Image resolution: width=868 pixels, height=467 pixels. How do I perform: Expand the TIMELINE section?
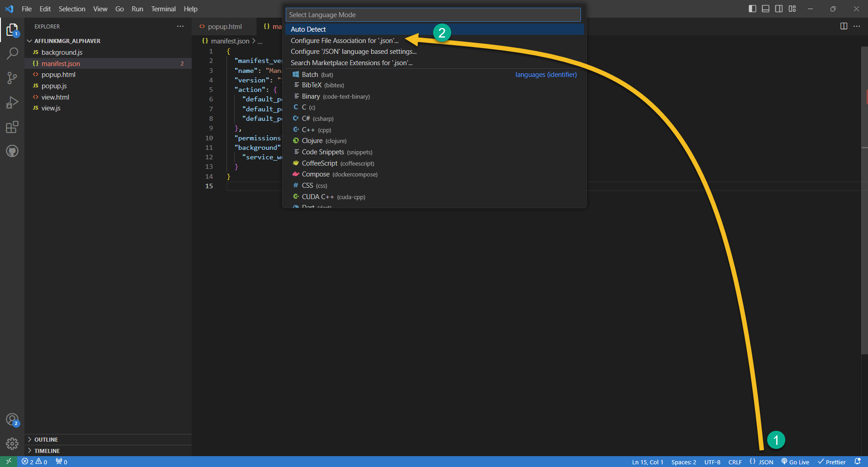108,451
